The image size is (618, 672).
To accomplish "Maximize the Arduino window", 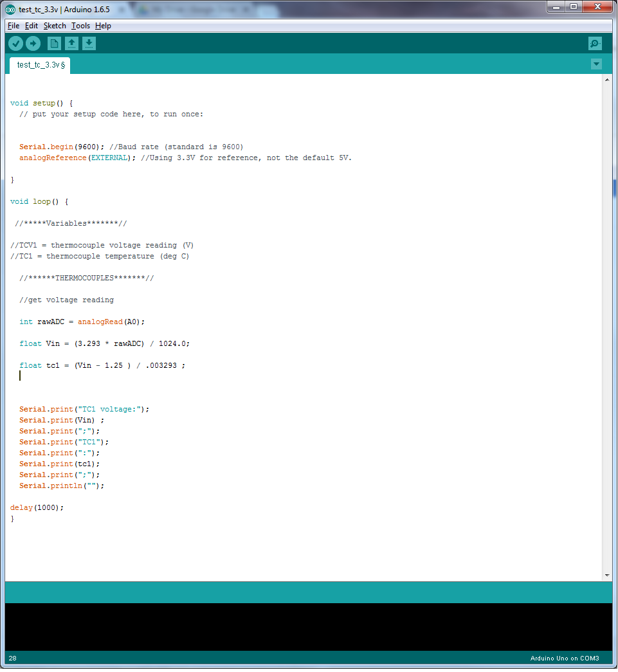I will 574,7.
